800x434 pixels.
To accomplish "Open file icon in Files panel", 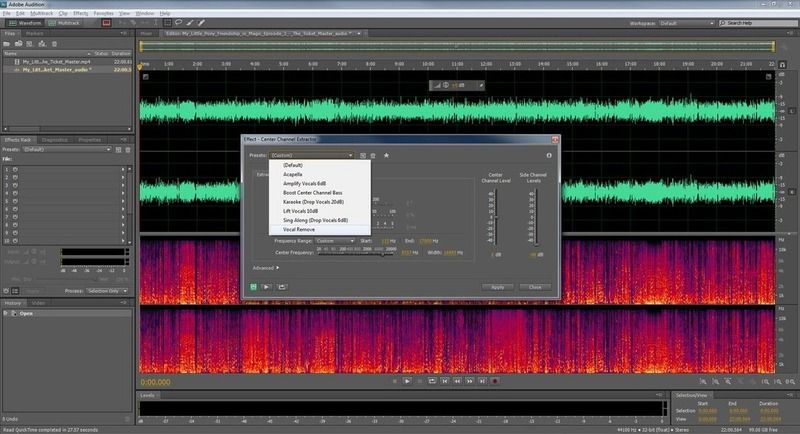I will 7,44.
